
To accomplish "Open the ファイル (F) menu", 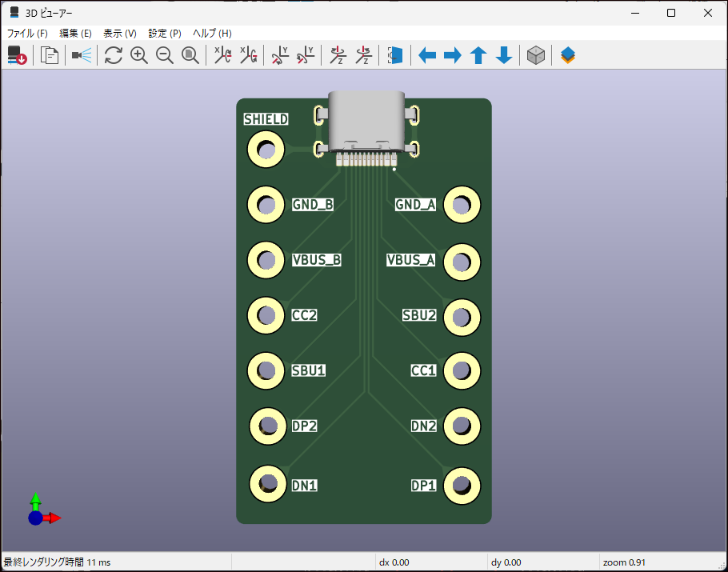I will pos(27,34).
